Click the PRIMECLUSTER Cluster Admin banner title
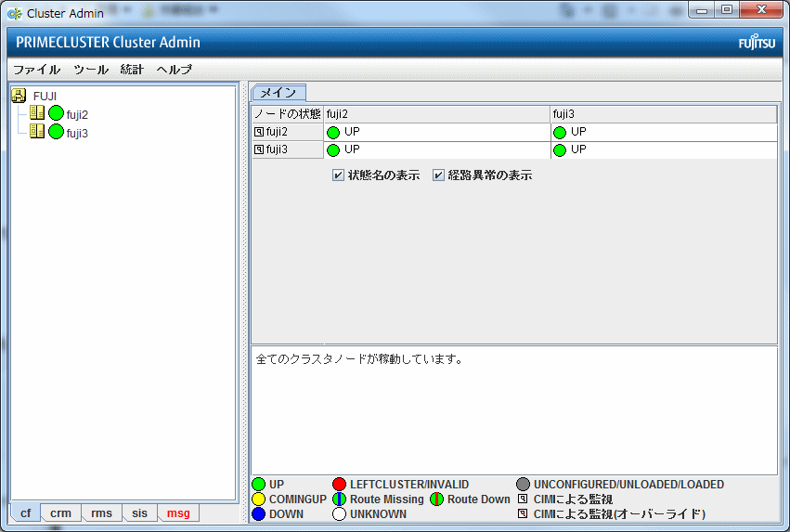Viewport: 790px width, 532px height. pyautogui.click(x=108, y=43)
